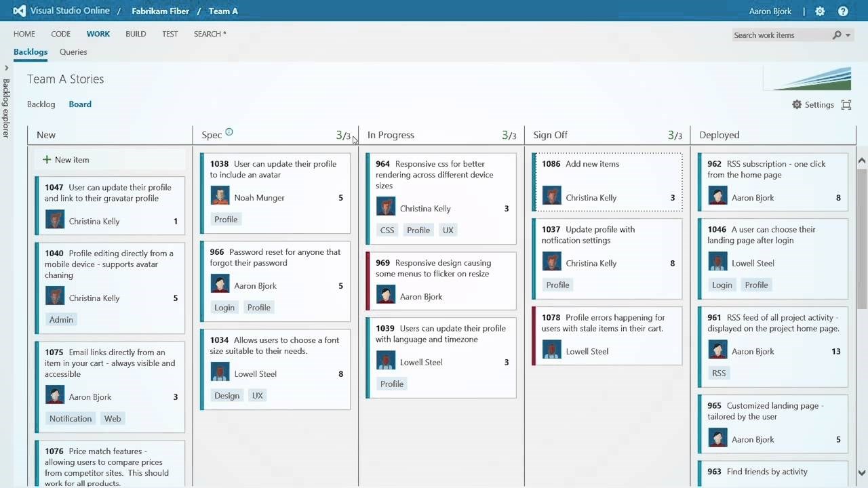This screenshot has height=488, width=868.
Task: Open the CODE menu
Action: 60,34
